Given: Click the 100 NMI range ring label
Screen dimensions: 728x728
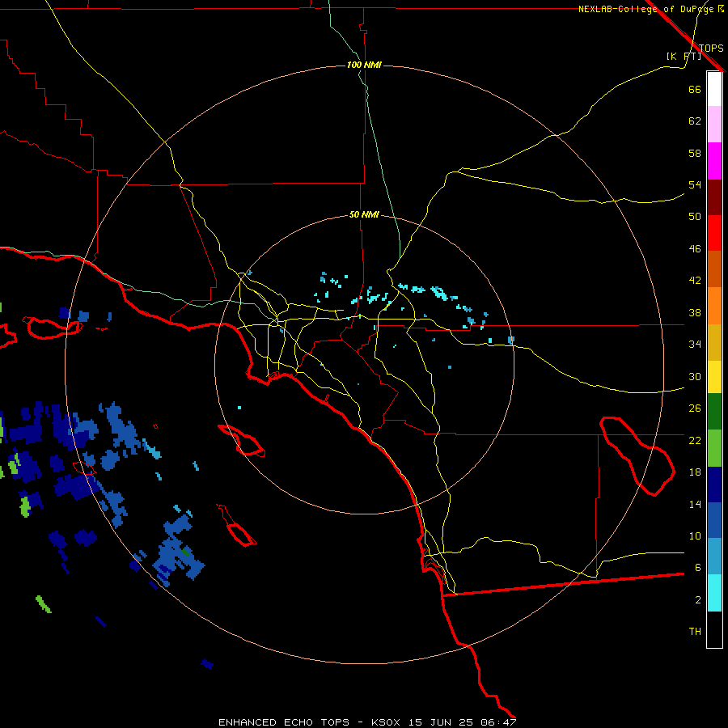Looking at the screenshot, I should pos(364,65).
